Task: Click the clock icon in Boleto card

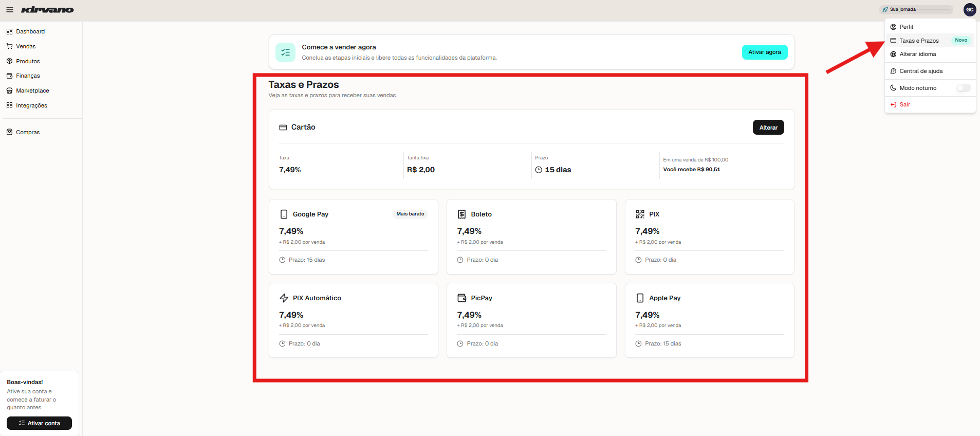Action: [x=460, y=260]
